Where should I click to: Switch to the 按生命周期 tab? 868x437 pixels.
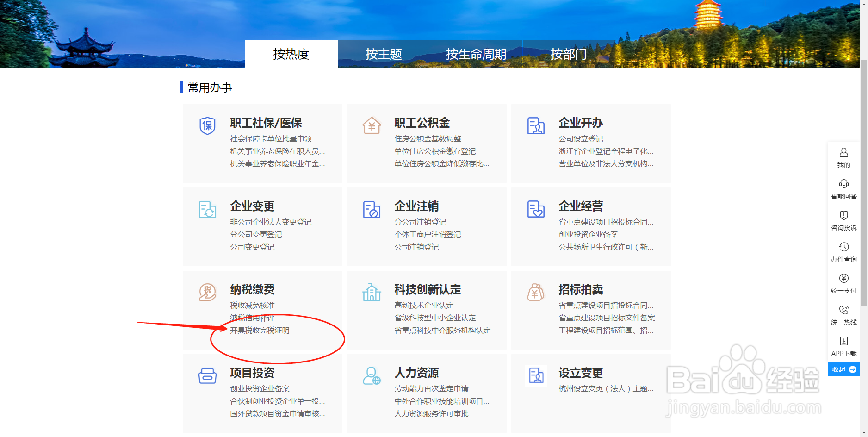click(476, 54)
